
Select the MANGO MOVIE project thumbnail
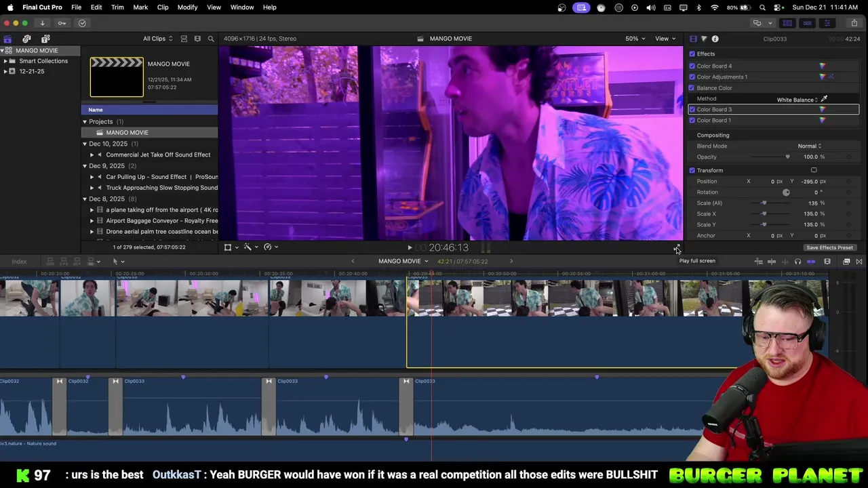point(117,77)
